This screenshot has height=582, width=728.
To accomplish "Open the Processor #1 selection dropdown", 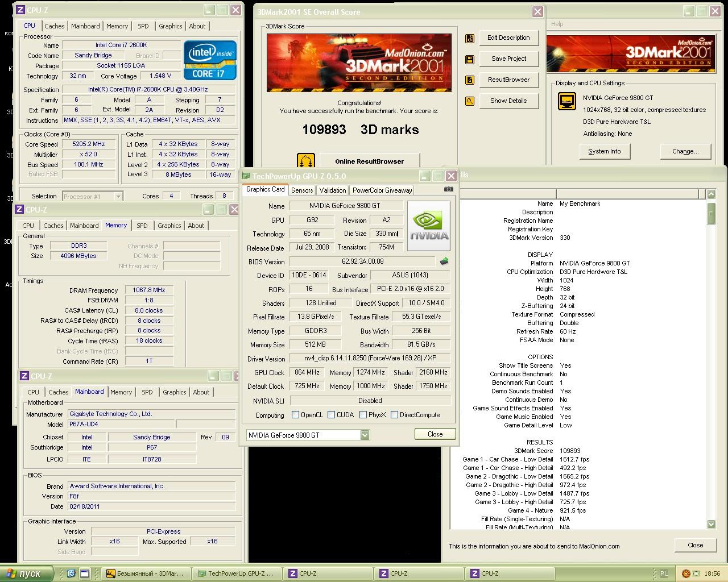I will click(x=118, y=196).
